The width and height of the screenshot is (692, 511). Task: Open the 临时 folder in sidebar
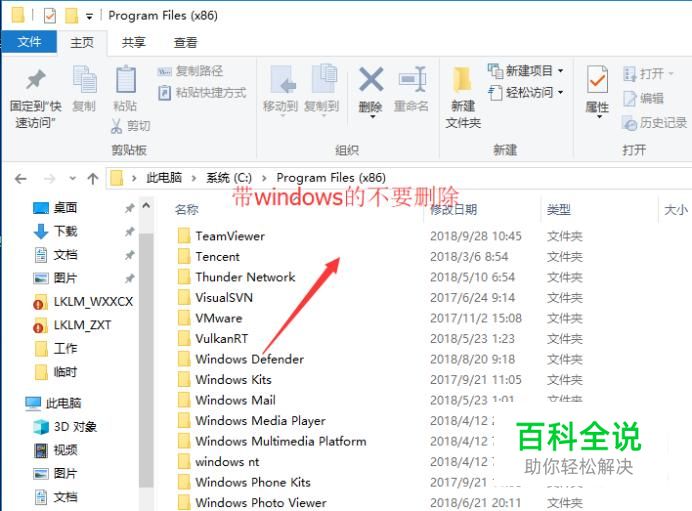(x=56, y=372)
